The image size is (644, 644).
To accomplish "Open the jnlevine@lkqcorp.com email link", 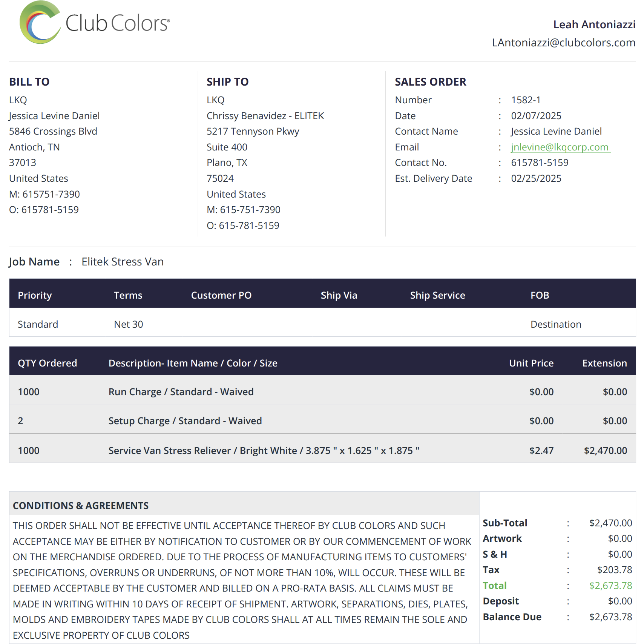I will (x=560, y=147).
